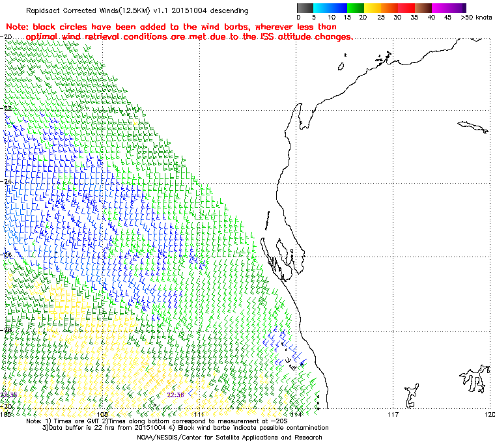Click the brown 35–40 knots colorbar segment

point(423,8)
